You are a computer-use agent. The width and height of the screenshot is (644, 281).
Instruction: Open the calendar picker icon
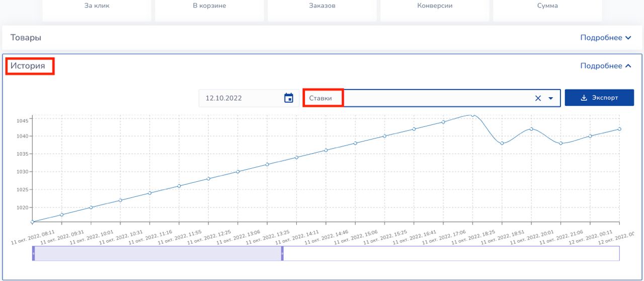tap(289, 98)
